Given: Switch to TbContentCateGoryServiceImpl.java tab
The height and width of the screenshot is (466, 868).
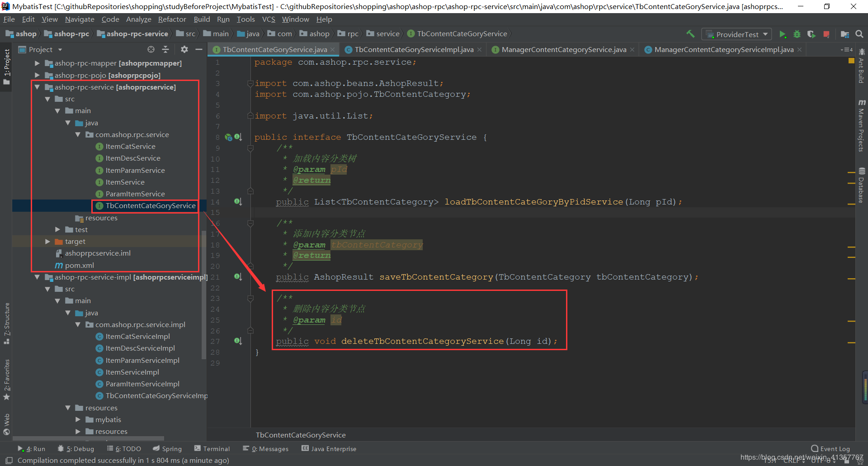Looking at the screenshot, I should point(414,50).
